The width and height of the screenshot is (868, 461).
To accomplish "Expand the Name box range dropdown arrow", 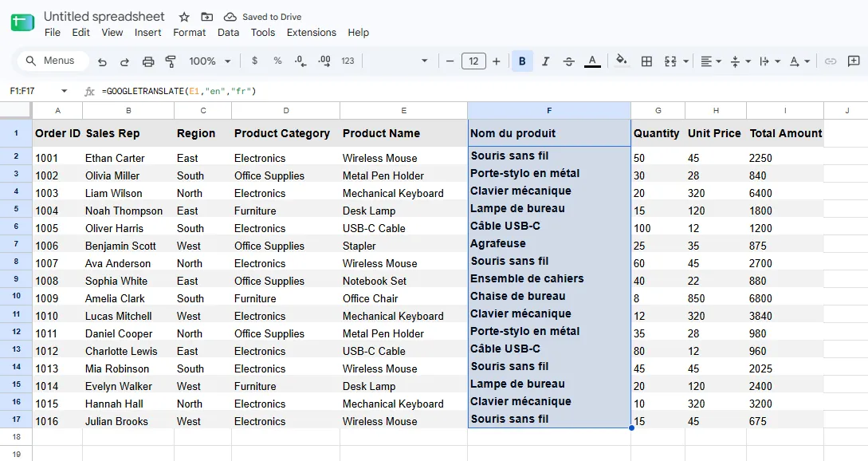I will coord(65,91).
